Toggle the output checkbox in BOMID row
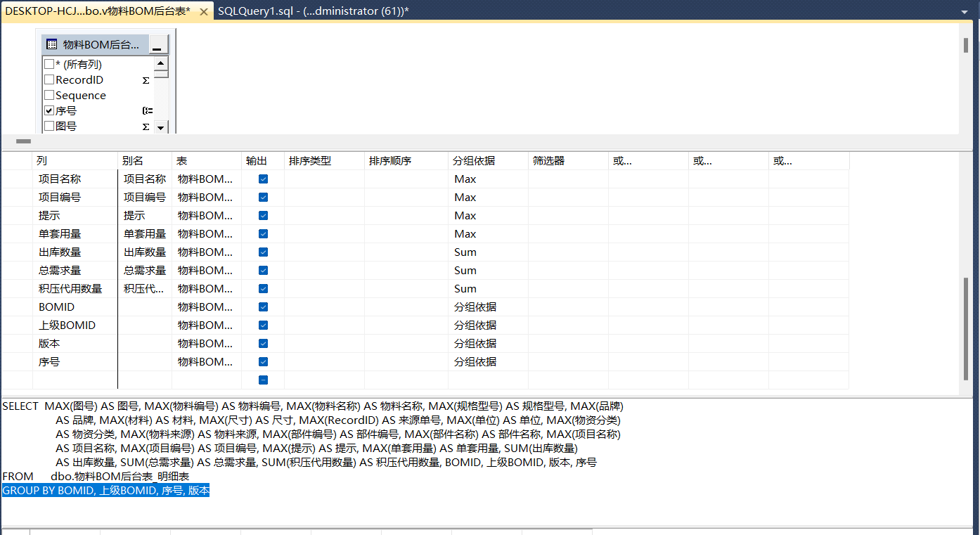 pyautogui.click(x=263, y=307)
